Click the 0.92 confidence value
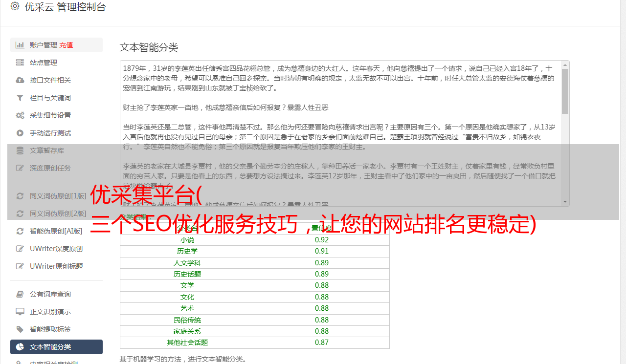Image resolution: width=626 pixels, height=364 pixels. tap(322, 240)
